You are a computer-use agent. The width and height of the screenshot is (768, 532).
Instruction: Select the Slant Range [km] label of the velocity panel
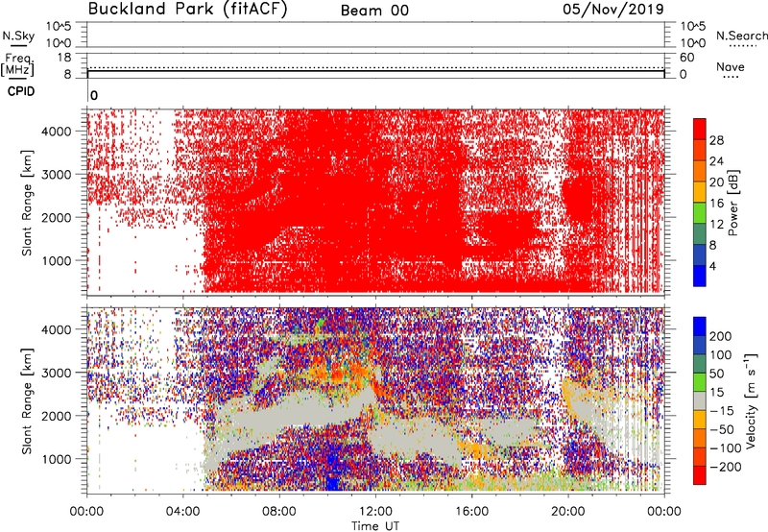(x=27, y=400)
